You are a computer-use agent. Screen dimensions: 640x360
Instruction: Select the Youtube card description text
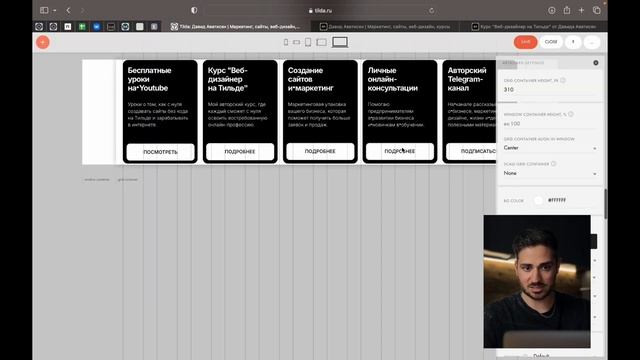158,115
